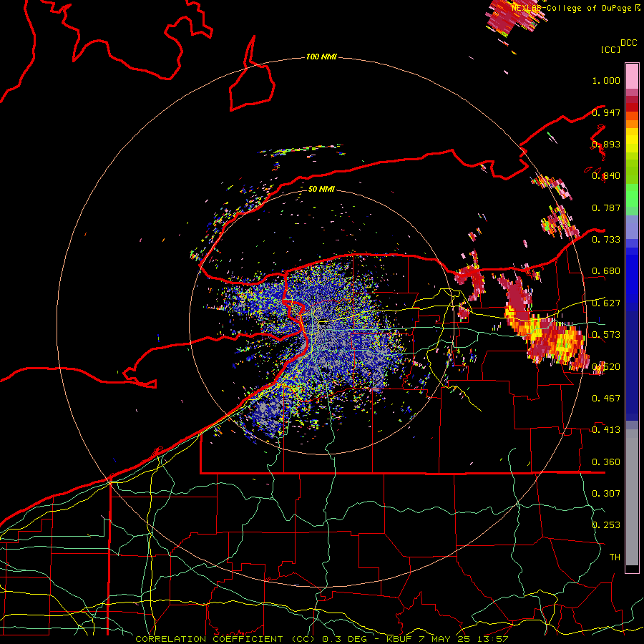Click the "TH" threshold label on scale
This screenshot has height=644, width=644.
coord(615,557)
